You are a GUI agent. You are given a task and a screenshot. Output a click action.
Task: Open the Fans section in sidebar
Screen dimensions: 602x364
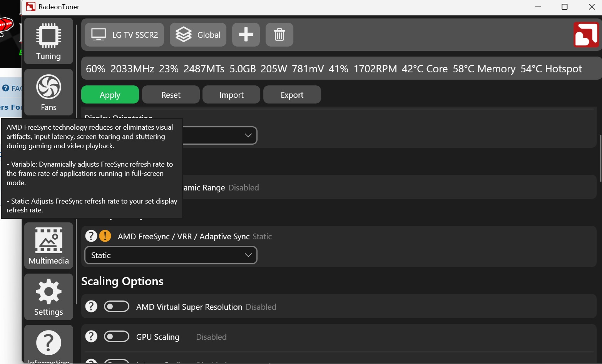48,92
